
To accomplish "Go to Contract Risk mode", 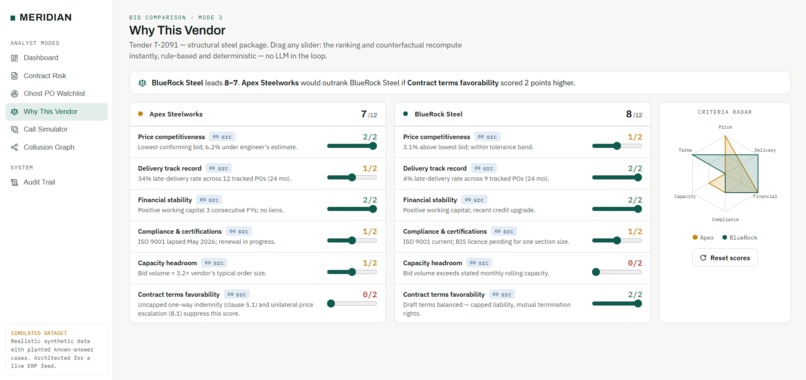I will pyautogui.click(x=57, y=76).
